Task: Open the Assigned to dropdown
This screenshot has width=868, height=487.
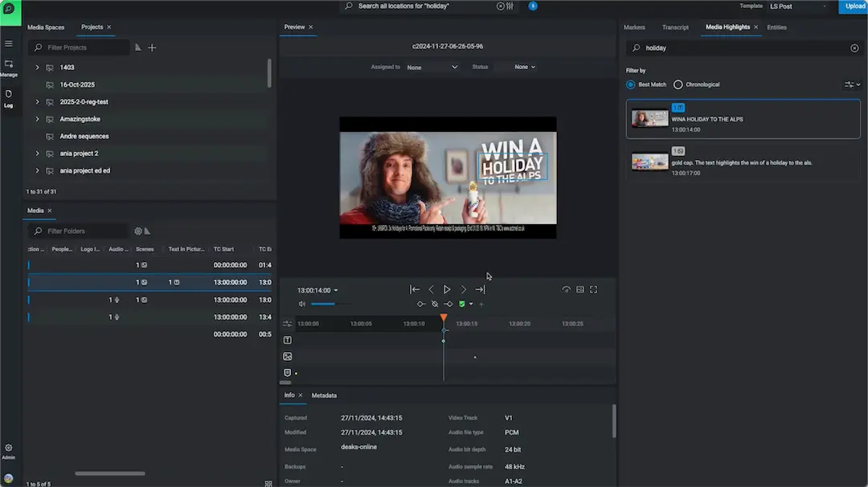Action: 432,68
